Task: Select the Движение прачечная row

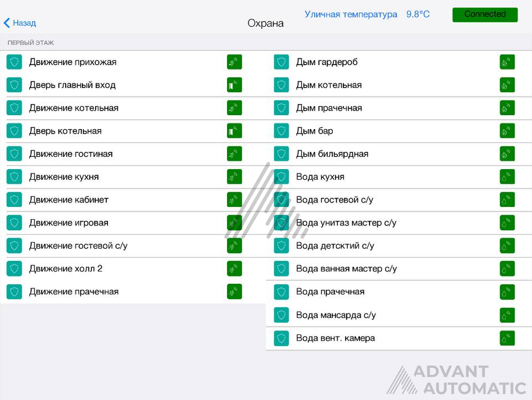Action: (x=133, y=292)
